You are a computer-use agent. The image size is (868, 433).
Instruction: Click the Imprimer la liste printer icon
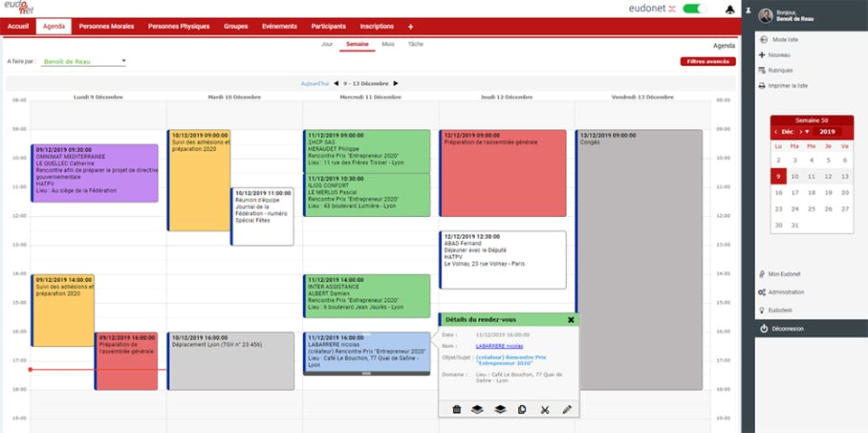click(761, 86)
